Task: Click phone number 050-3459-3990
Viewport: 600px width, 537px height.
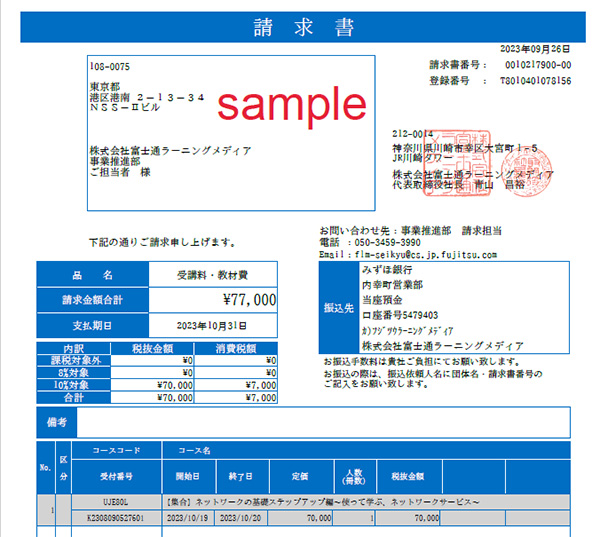Action: click(387, 242)
